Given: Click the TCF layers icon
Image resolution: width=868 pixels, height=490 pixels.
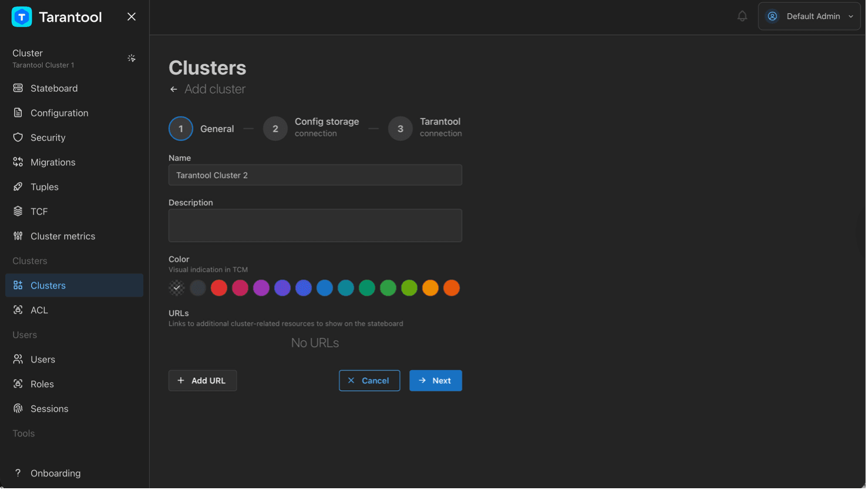Looking at the screenshot, I should (x=18, y=212).
